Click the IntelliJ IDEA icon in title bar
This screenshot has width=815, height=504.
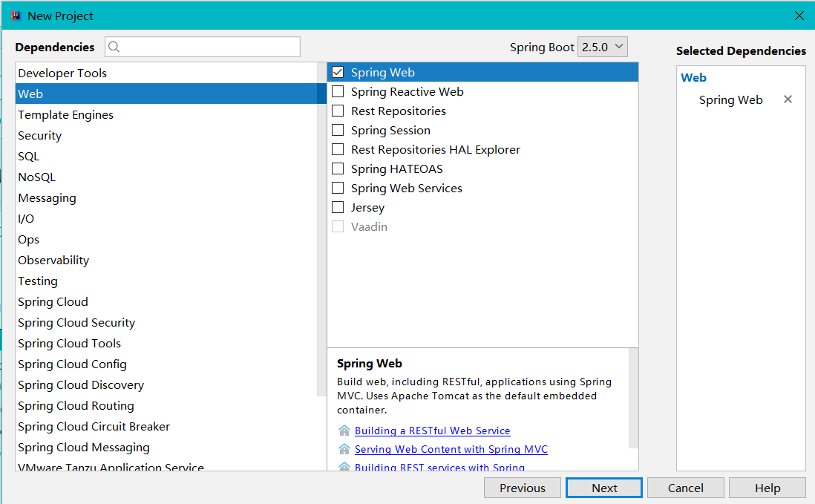coord(16,16)
